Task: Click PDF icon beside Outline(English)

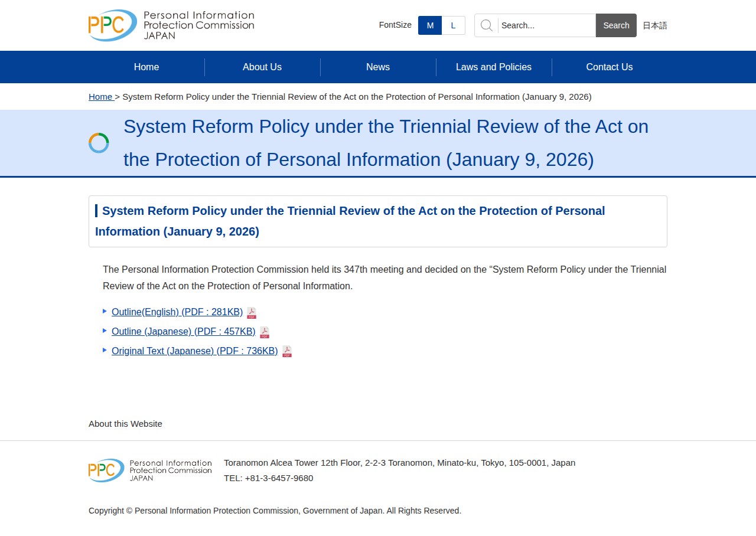Action: (x=252, y=313)
